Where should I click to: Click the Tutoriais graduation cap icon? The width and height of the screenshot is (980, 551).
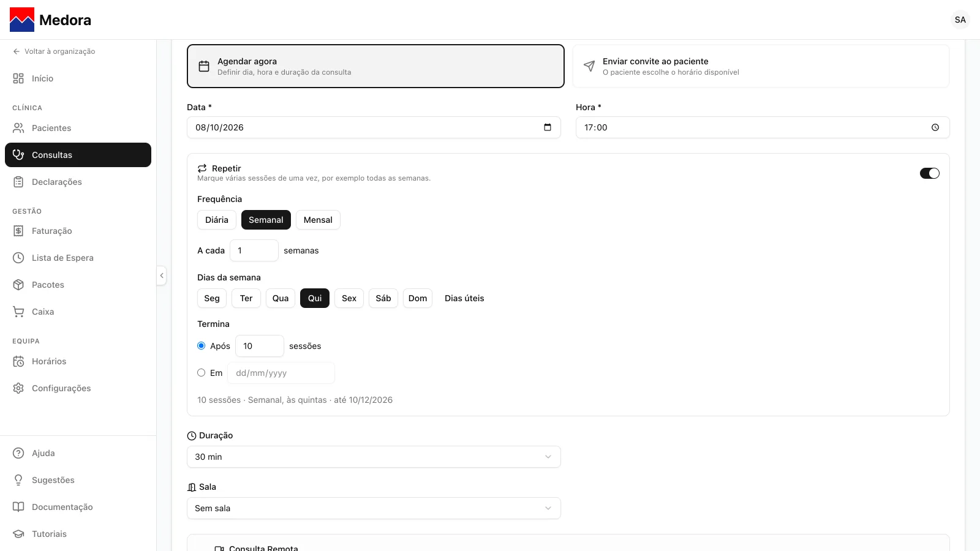coord(18,534)
